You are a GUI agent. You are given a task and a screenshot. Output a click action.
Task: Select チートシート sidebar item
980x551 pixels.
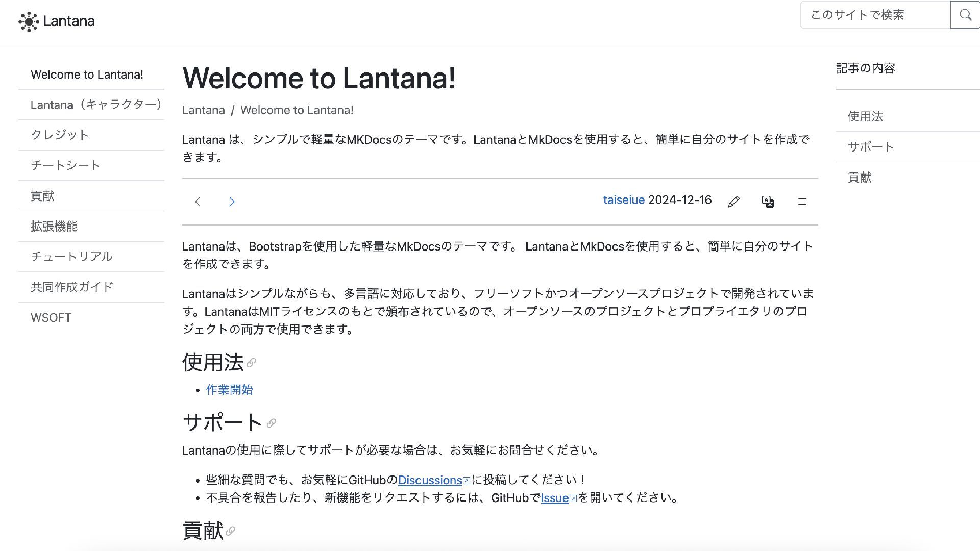click(65, 165)
